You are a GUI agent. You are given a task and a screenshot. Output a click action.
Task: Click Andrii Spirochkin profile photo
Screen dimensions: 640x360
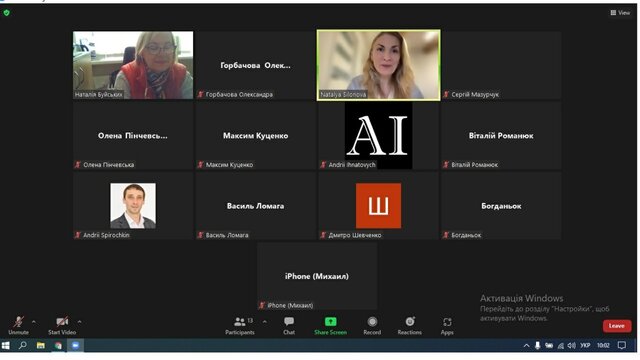point(133,206)
